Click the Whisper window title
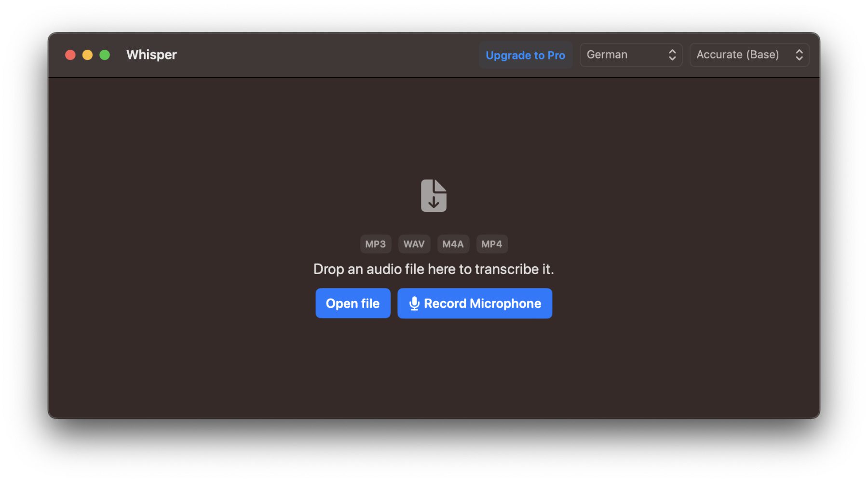Screen dimensions: 868x482 click(x=151, y=55)
